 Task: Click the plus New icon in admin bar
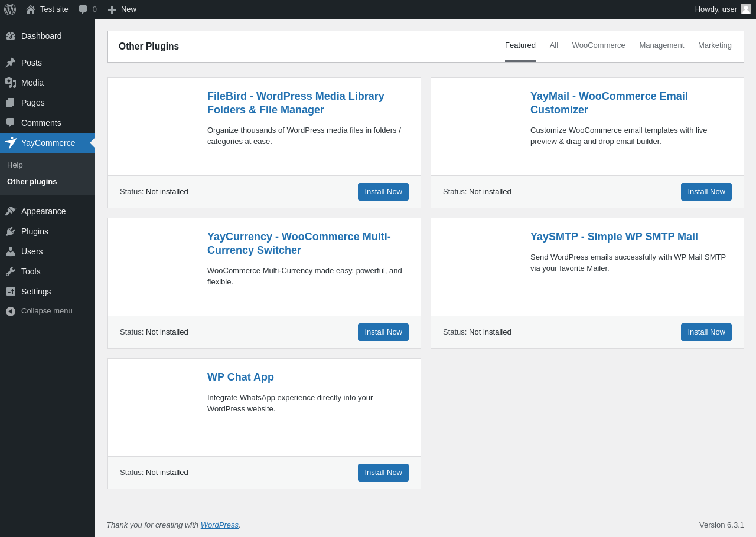click(112, 9)
